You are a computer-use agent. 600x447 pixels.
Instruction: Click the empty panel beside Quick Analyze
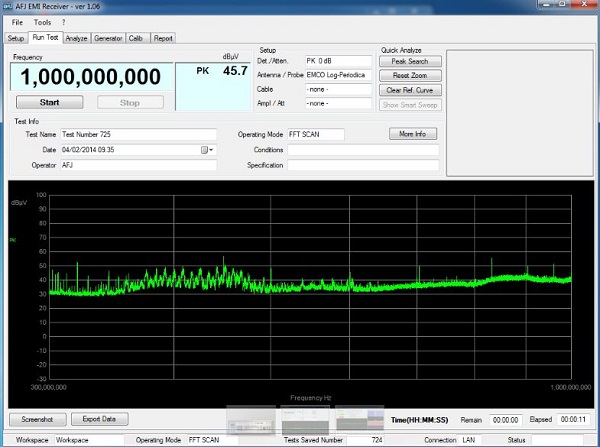click(520, 113)
